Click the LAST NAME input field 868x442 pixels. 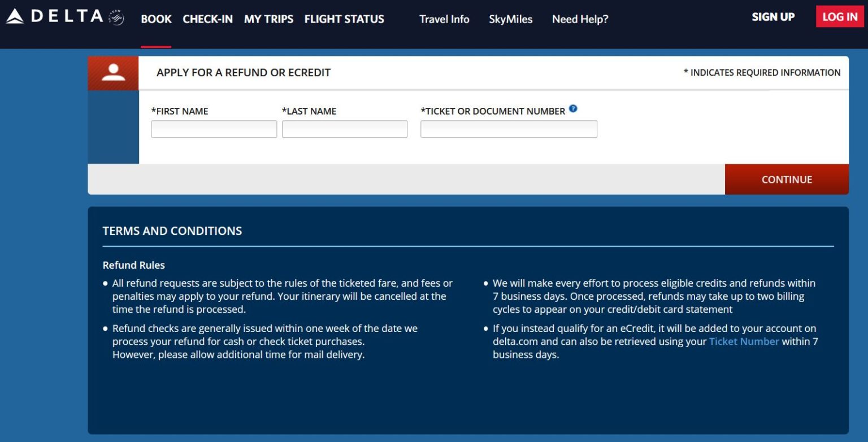point(345,129)
